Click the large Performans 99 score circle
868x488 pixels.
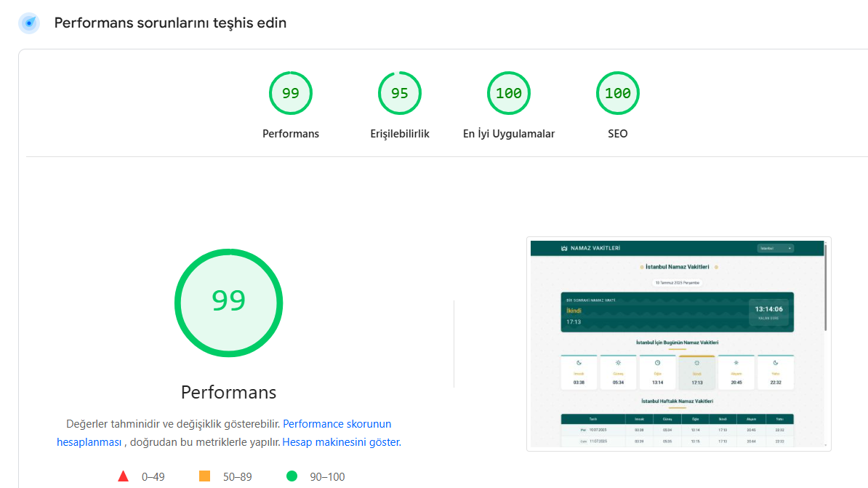(228, 303)
